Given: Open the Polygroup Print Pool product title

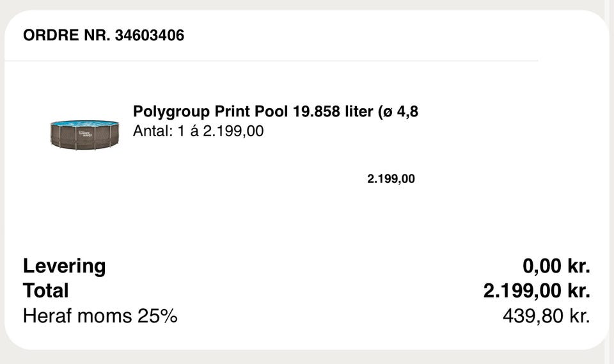Looking at the screenshot, I should pos(275,111).
